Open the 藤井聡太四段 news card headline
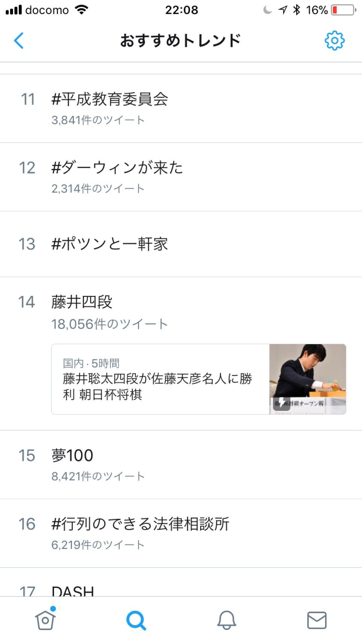 coord(157,386)
